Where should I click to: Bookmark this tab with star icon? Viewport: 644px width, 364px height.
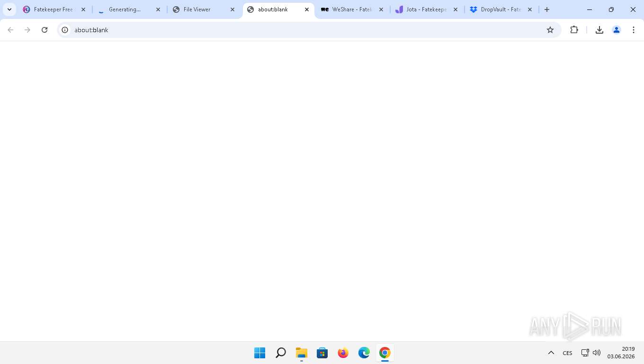point(550,30)
